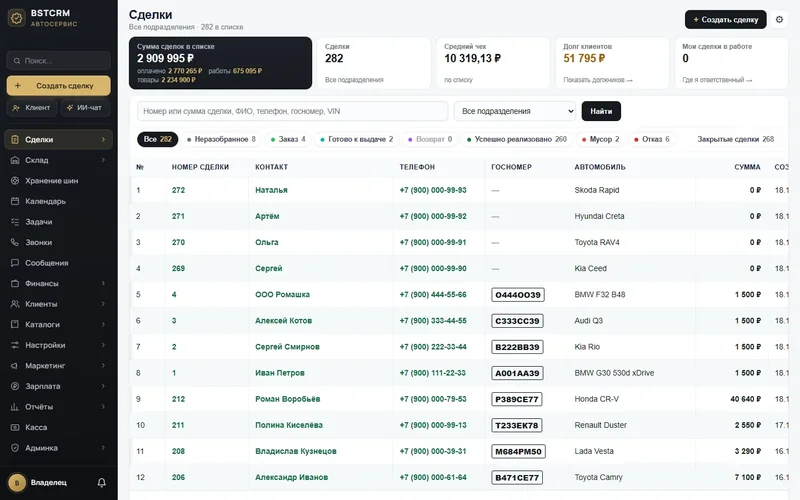The image size is (800, 500).
Task: Focus the sidebar Поиск field
Action: pos(59,61)
